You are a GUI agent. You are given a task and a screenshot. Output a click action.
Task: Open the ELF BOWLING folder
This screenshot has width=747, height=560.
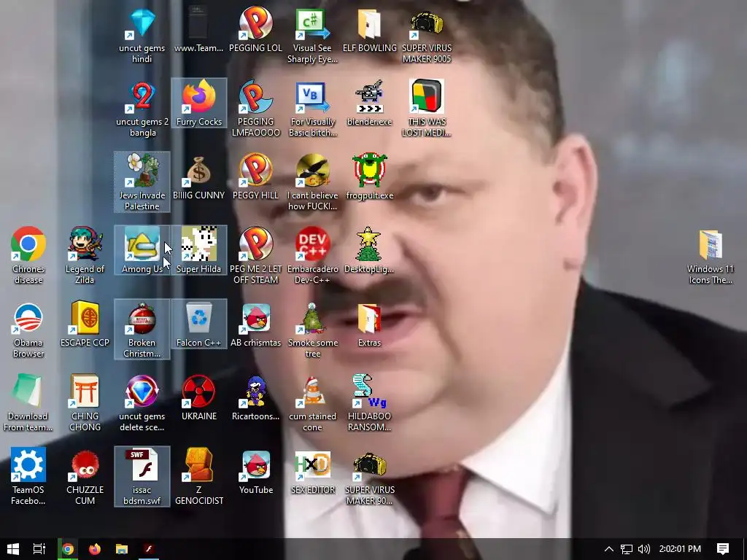(370, 30)
